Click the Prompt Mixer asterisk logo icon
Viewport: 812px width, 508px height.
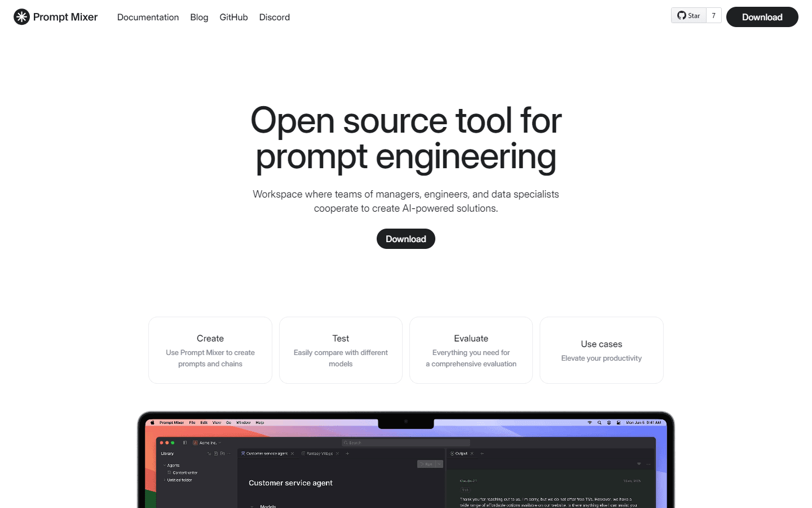point(21,17)
